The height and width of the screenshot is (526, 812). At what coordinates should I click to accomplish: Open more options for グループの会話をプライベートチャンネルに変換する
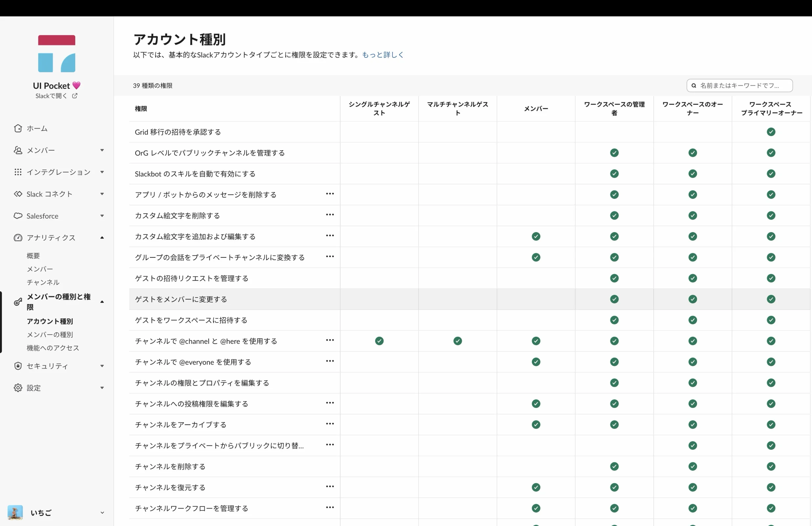(x=330, y=256)
